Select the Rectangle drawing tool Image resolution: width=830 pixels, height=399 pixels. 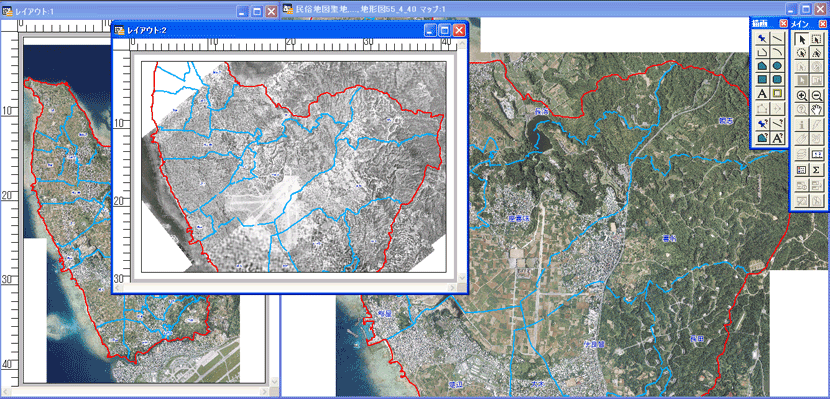click(x=762, y=79)
